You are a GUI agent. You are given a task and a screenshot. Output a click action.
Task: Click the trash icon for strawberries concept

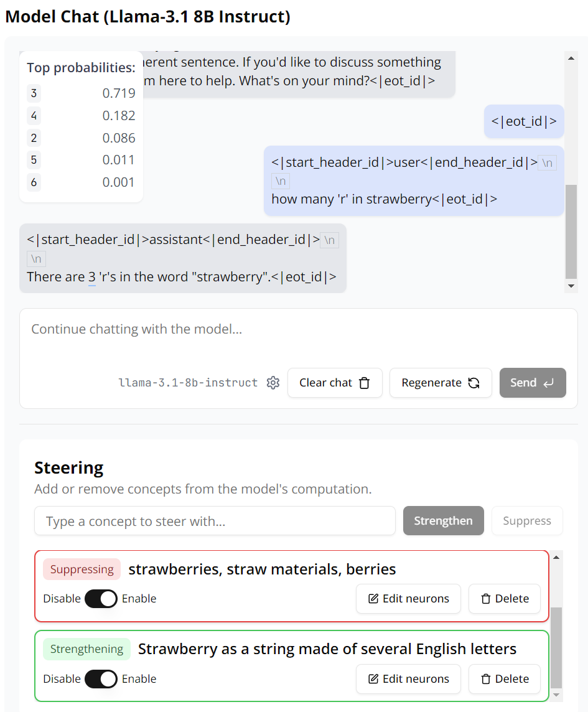pos(486,599)
